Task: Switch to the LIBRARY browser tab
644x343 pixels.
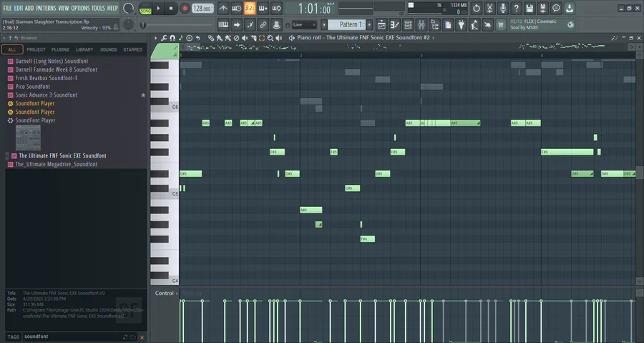Action: tap(84, 49)
